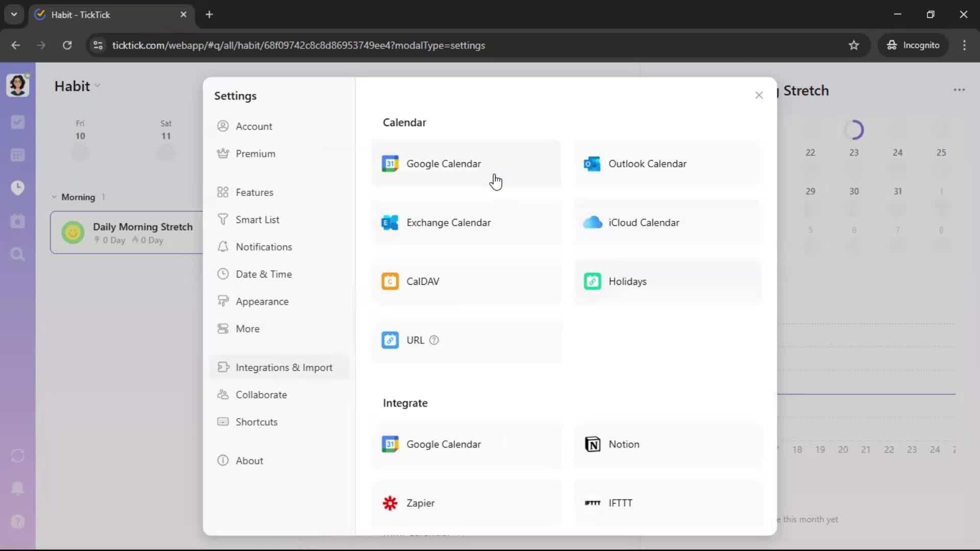Viewport: 980px width, 551px height.
Task: Close the Settings dialog with X
Action: coord(758,95)
